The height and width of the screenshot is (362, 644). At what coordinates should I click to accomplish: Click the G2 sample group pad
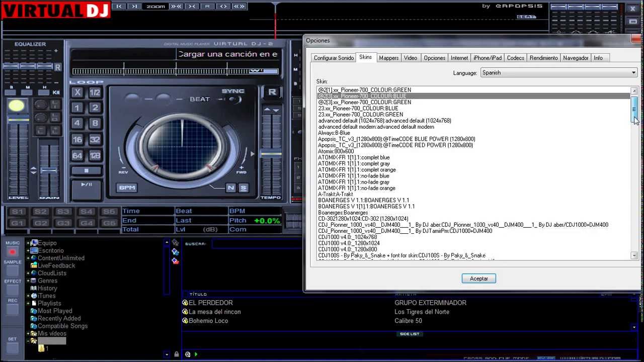tap(41, 223)
